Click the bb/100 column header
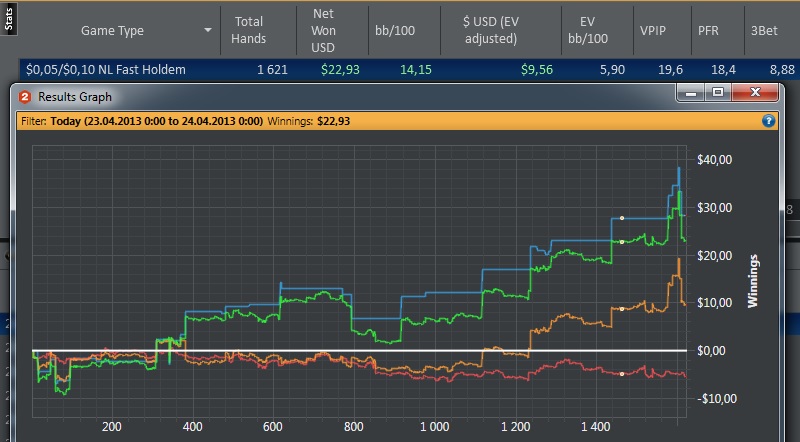This screenshot has height=442, width=800. 392,31
